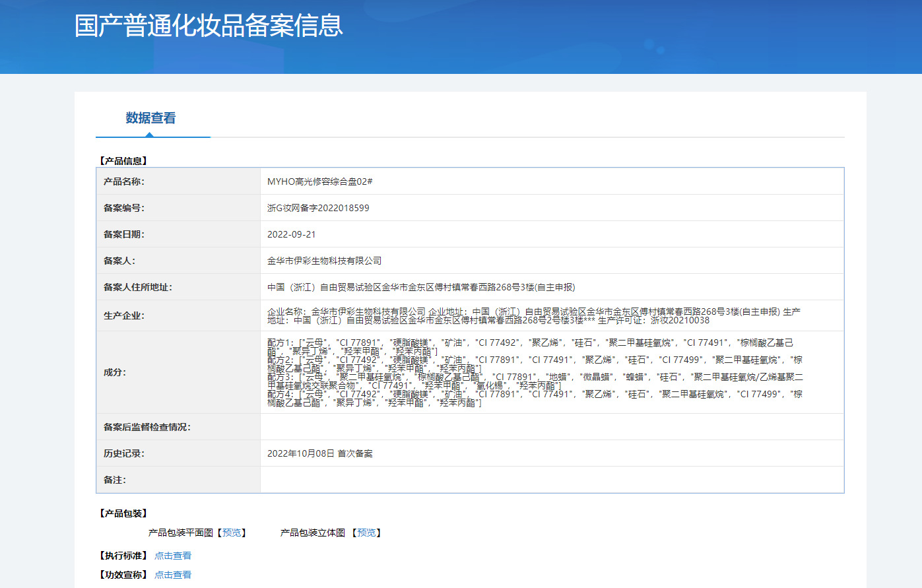Select product name MYHO高光修容综合盘02#

[x=320, y=181]
